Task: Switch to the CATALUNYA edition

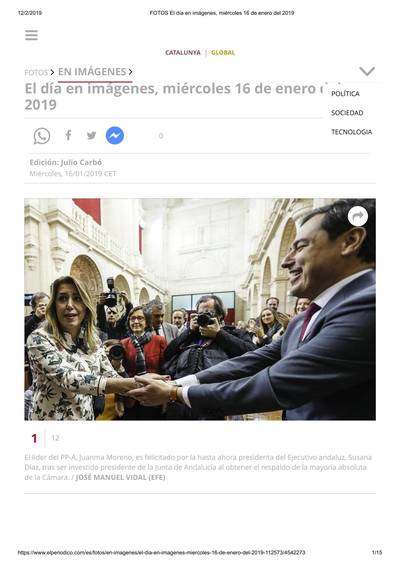Action: pos(183,53)
